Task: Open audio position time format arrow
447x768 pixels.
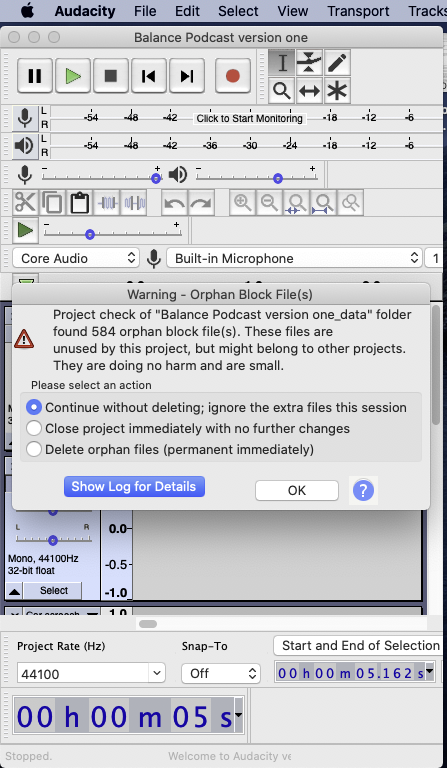Action: (238, 716)
